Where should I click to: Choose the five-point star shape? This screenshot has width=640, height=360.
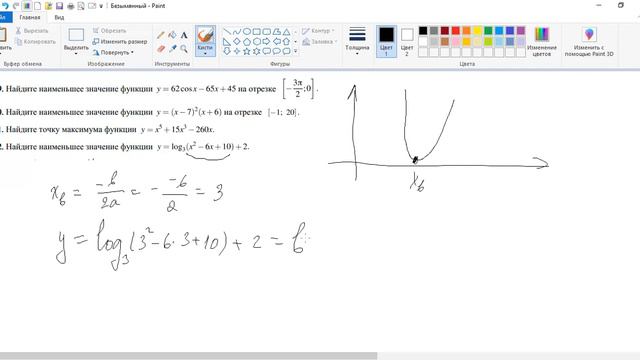click(247, 51)
